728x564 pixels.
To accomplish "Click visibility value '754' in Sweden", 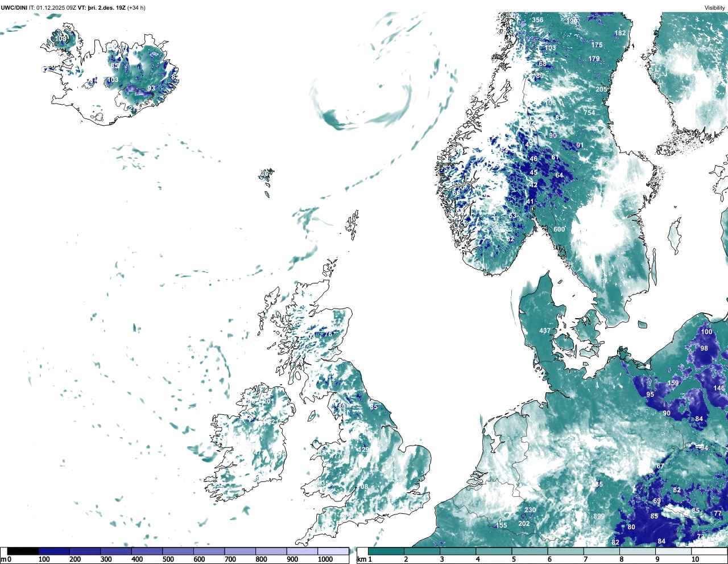I will tap(589, 113).
